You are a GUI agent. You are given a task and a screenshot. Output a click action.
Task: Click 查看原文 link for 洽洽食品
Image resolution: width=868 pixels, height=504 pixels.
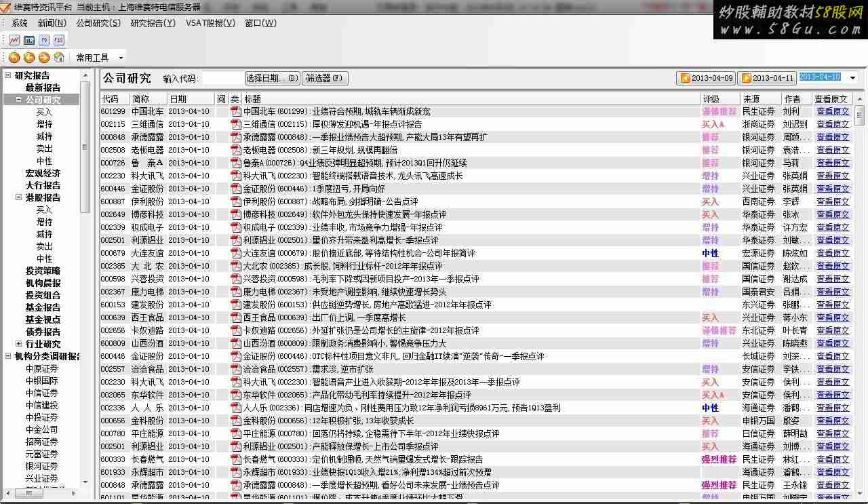[x=832, y=369]
